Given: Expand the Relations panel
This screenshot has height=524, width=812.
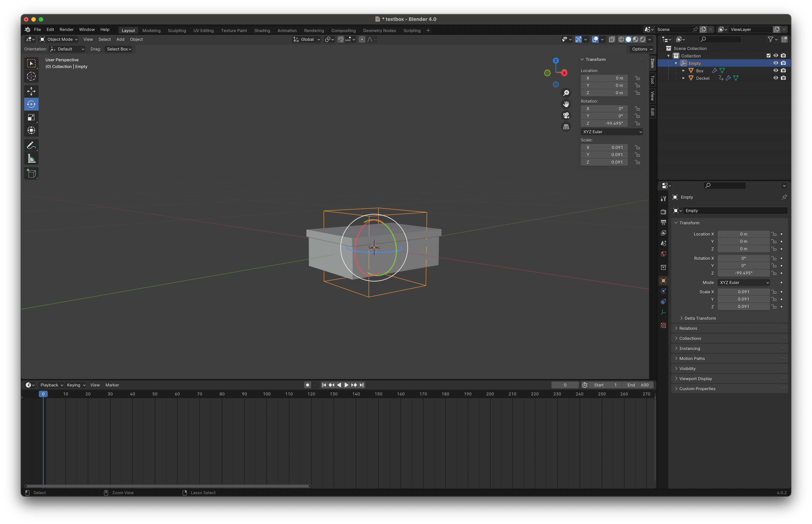Looking at the screenshot, I should pos(688,328).
